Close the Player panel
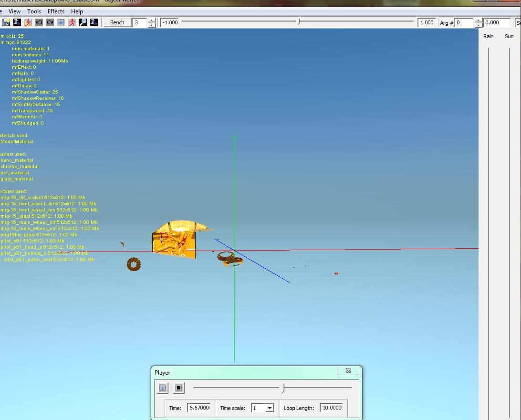The image size is (521, 420). pos(348,370)
